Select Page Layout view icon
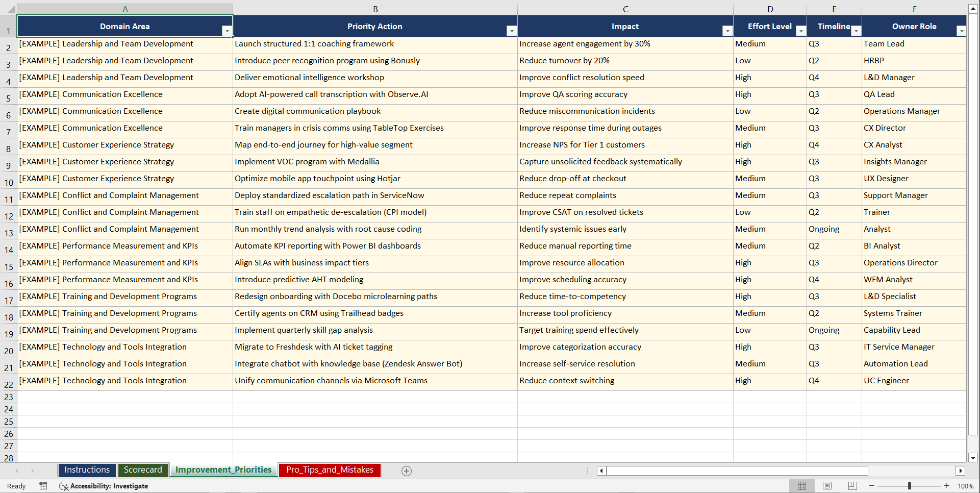Screen dimensions: 980x493 pyautogui.click(x=827, y=486)
